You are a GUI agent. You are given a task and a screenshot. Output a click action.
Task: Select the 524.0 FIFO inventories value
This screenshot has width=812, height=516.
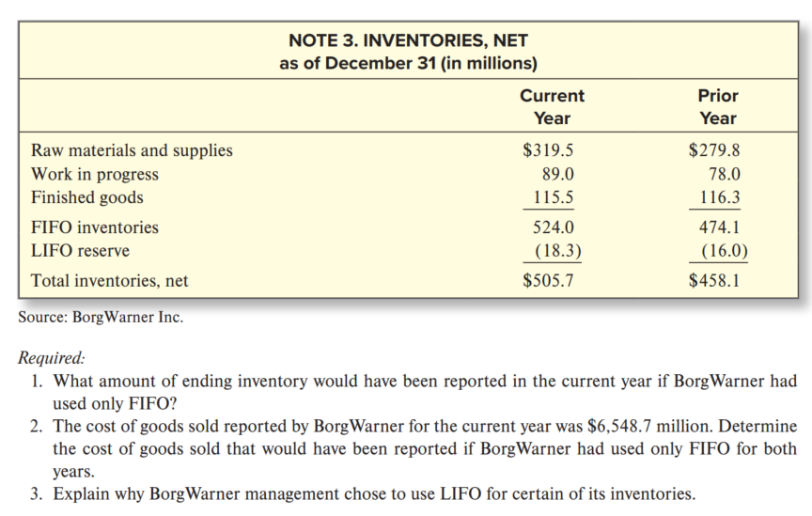554,227
